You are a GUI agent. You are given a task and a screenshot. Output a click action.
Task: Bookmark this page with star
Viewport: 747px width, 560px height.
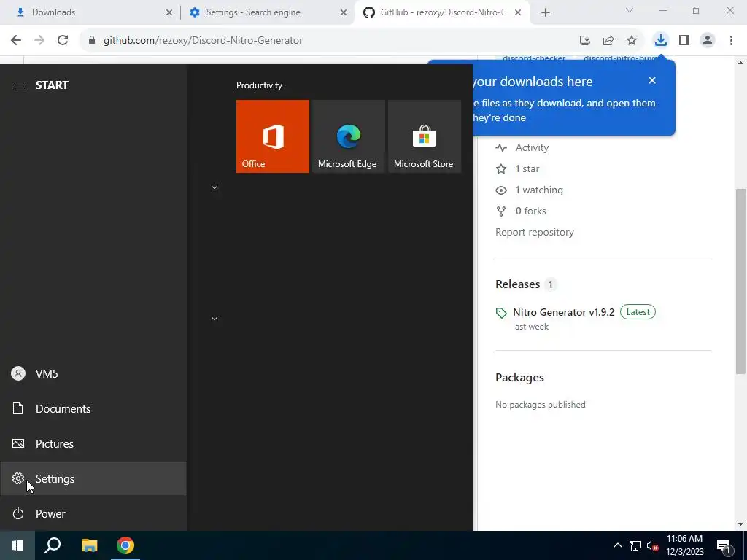click(632, 41)
